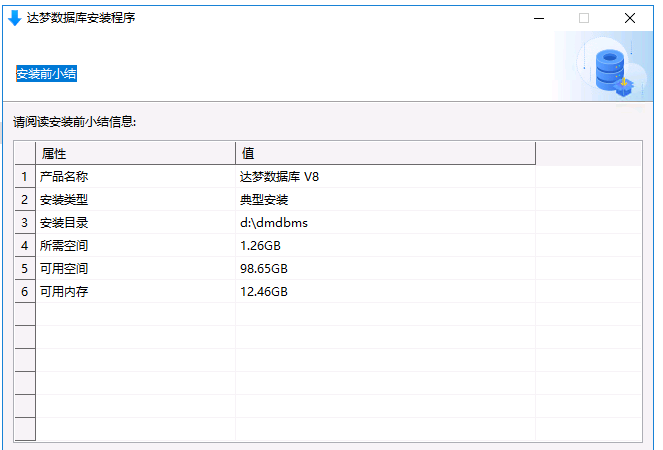
Task: Click the 所需空间 cell
Action: coord(135,245)
